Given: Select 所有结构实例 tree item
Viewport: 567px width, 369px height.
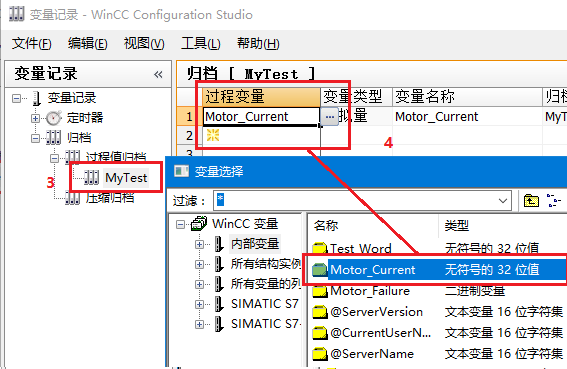Looking at the screenshot, I should tap(266, 264).
